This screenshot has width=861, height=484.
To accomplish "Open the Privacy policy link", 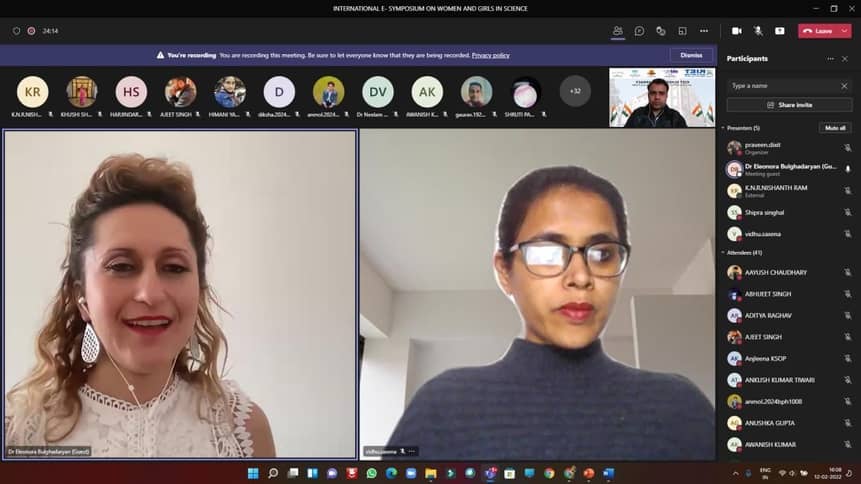I will [x=490, y=55].
